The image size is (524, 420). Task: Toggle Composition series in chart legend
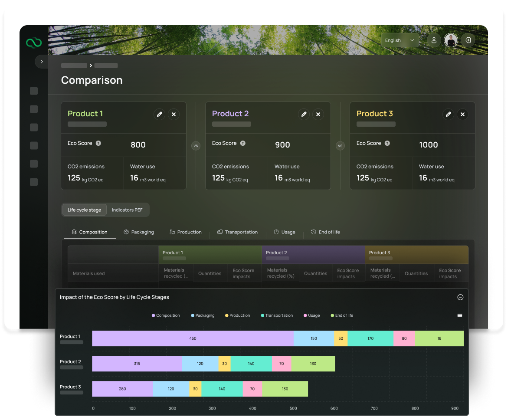(x=166, y=315)
